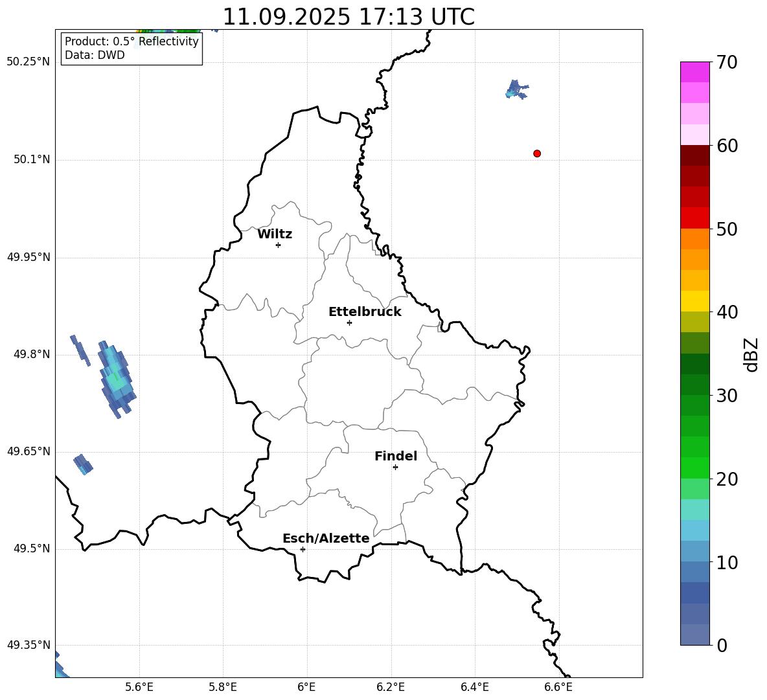767x700 pixels.
Task: Click the Wiltz station cross marker
Action: point(279,245)
